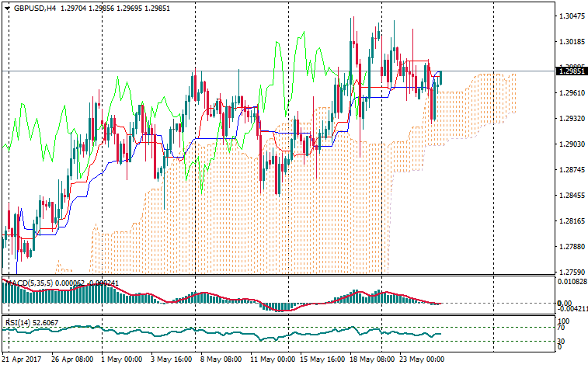
Task: Click the 8 May 08:00 time label
Action: coord(221,360)
